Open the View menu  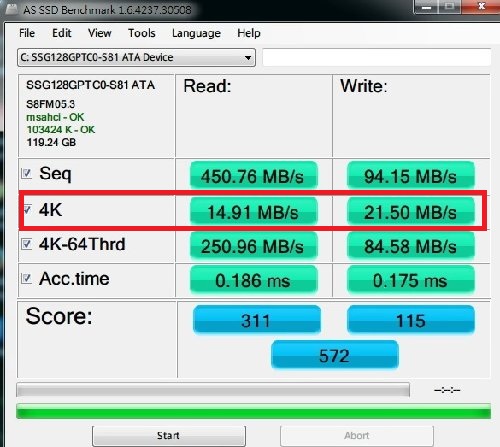coord(99,33)
